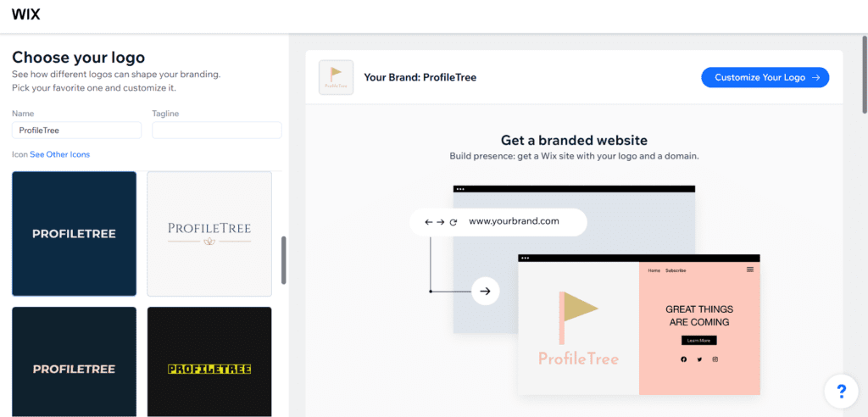Click the Learn More button in site preview

pyautogui.click(x=699, y=341)
